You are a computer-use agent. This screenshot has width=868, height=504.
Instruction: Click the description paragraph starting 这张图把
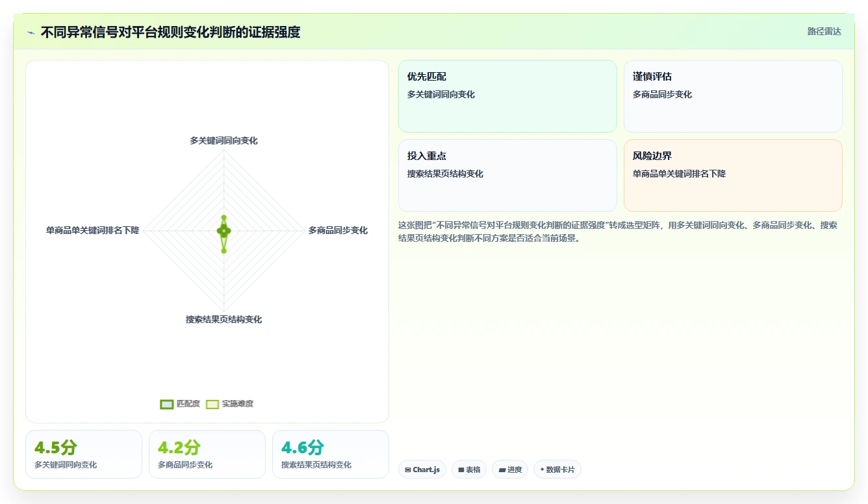tap(617, 232)
